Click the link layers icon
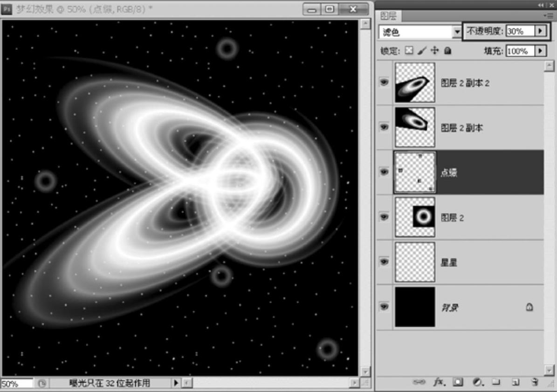 [x=419, y=382]
